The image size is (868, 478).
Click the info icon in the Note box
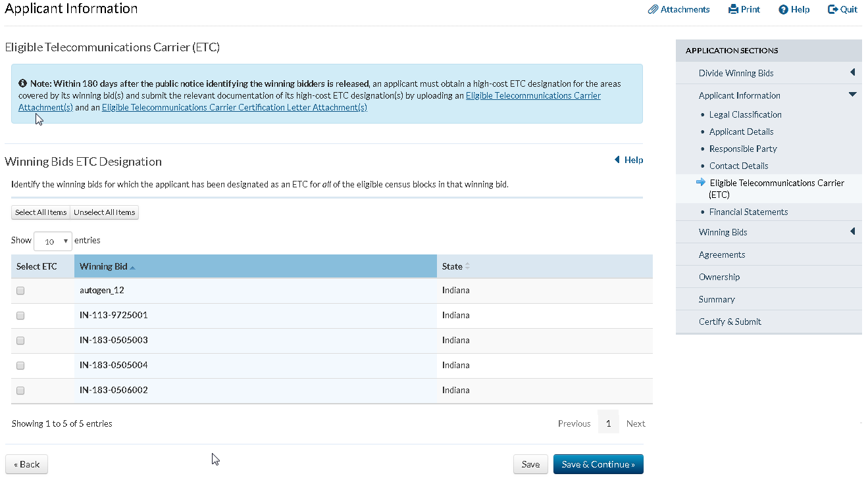[x=22, y=84]
